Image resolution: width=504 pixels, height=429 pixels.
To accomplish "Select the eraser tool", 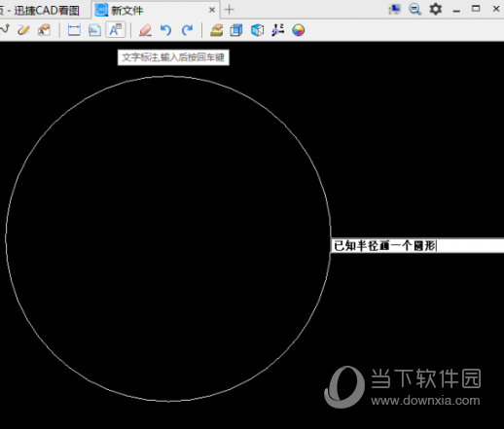I will (145, 30).
